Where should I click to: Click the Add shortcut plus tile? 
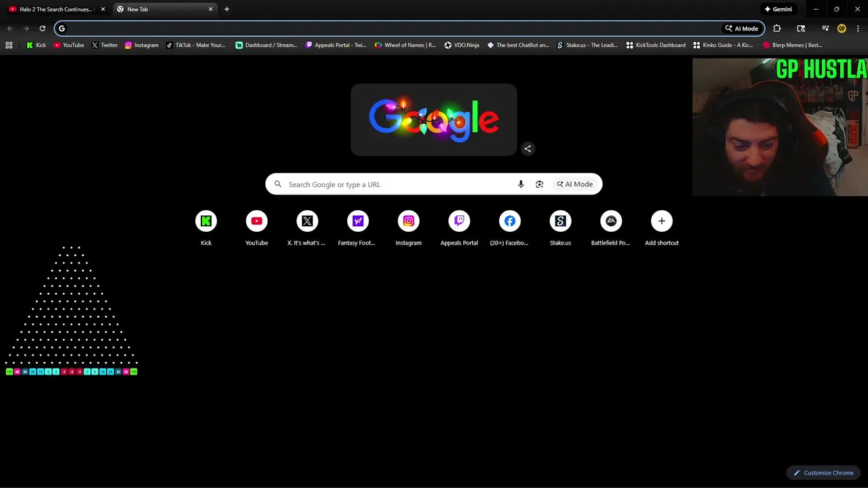click(662, 228)
